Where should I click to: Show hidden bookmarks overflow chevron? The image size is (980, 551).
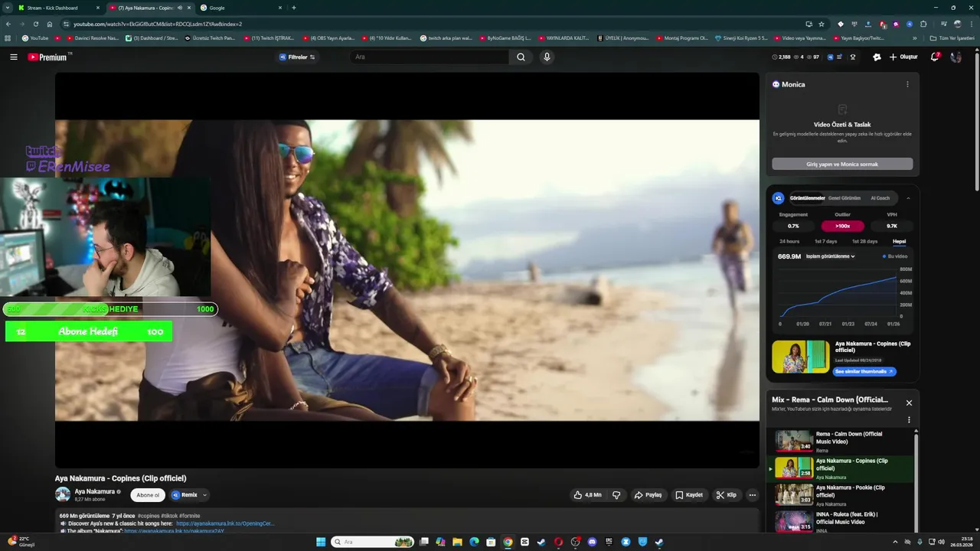[914, 38]
